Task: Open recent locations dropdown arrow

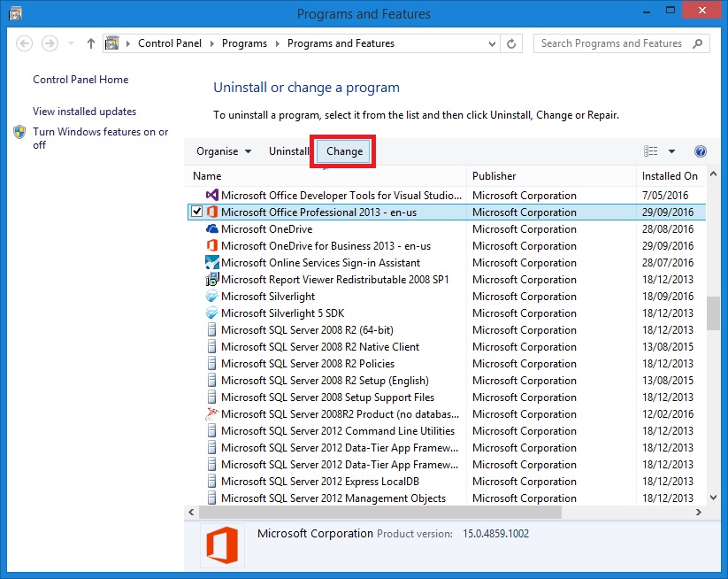Action: [x=71, y=43]
